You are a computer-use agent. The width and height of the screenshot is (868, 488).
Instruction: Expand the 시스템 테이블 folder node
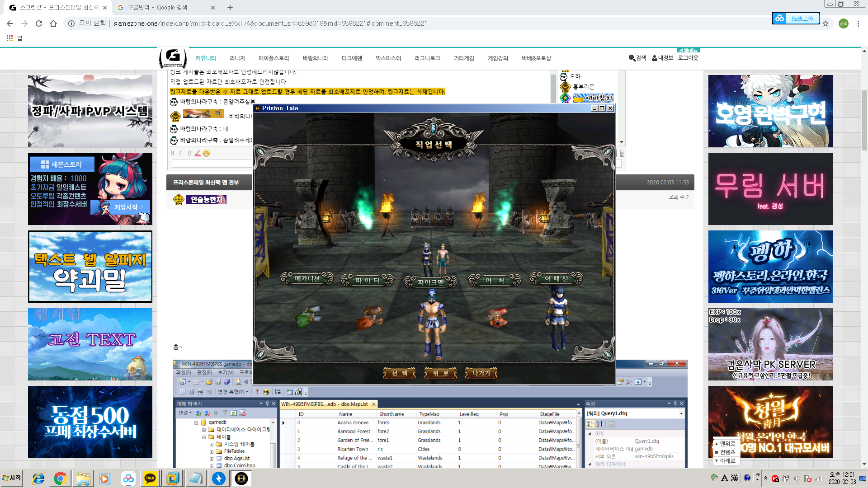coord(211,445)
